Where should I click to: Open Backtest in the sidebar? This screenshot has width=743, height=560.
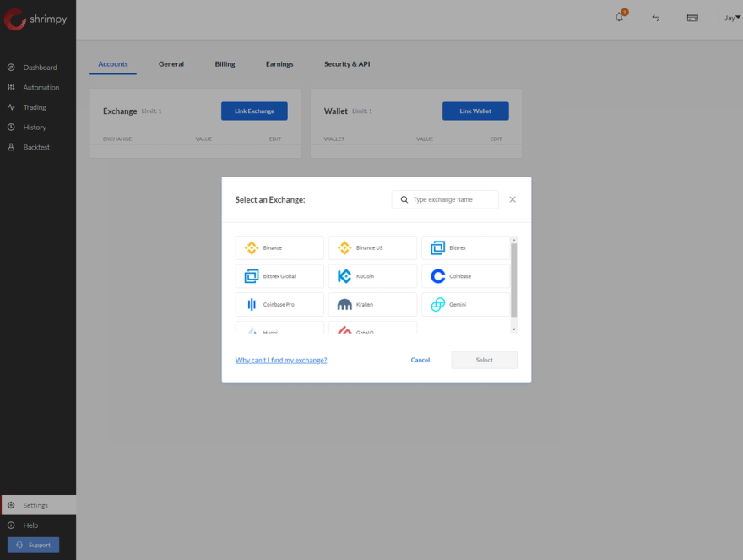(38, 147)
